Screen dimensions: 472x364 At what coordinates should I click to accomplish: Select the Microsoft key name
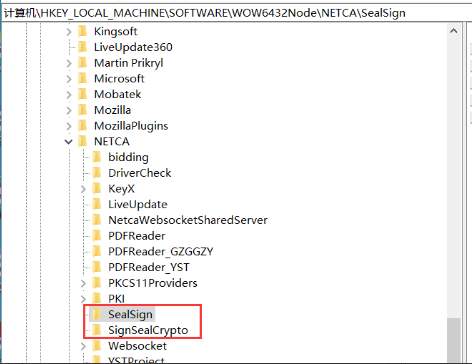pos(119,79)
